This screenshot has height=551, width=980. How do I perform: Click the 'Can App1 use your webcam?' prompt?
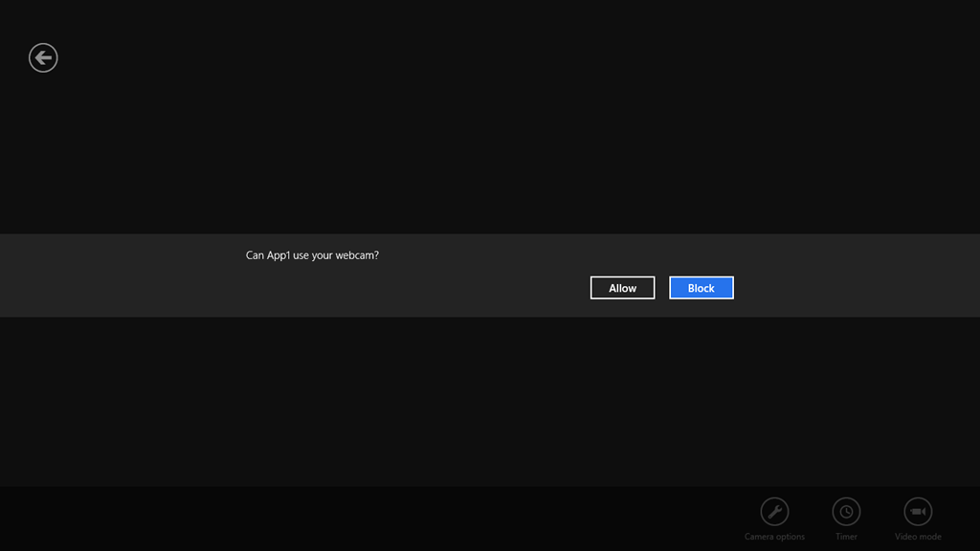tap(312, 255)
